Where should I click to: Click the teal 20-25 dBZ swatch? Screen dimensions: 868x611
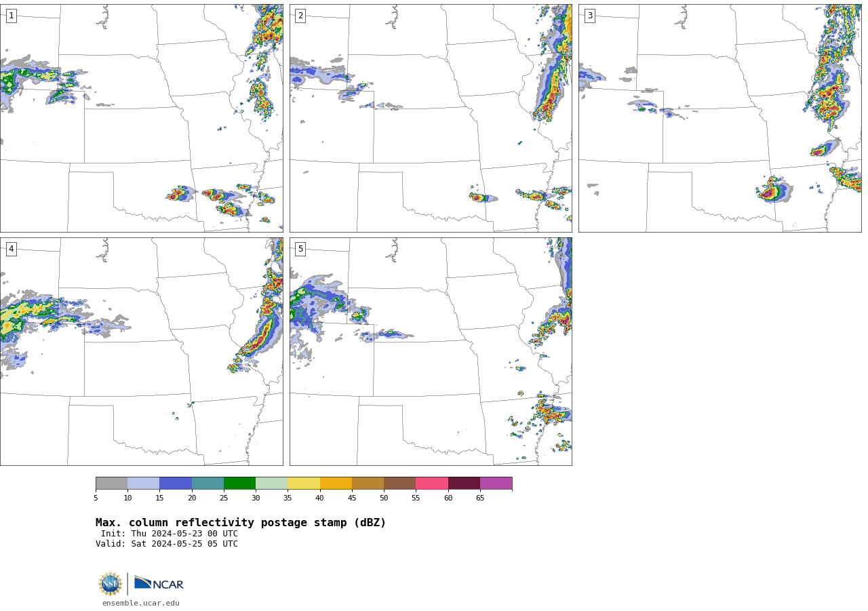point(208,484)
